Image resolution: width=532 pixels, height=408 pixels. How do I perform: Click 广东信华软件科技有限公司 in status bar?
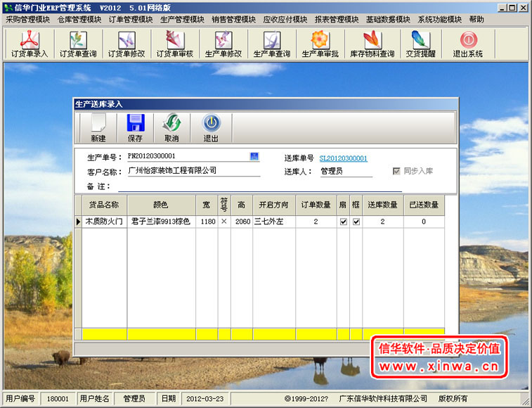[x=383, y=398]
